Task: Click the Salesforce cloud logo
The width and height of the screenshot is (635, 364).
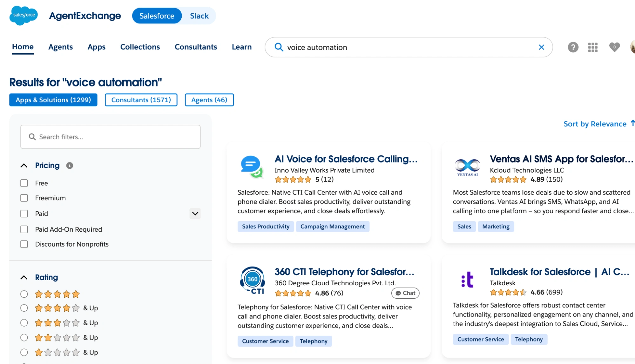Action: tap(24, 16)
